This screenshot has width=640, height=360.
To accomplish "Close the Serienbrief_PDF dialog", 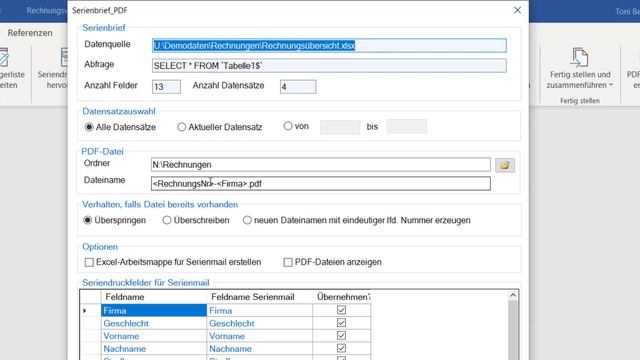I will pos(517,10).
